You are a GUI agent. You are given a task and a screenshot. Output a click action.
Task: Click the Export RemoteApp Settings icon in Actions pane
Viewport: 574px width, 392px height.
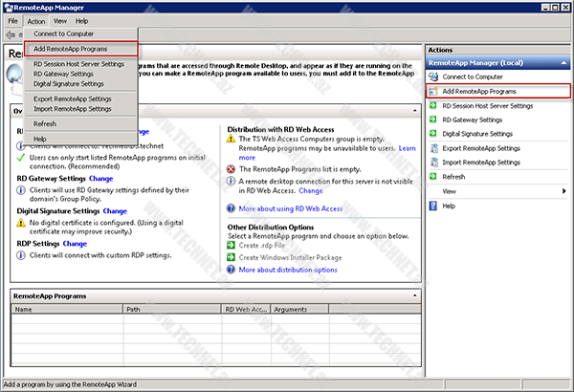point(433,148)
